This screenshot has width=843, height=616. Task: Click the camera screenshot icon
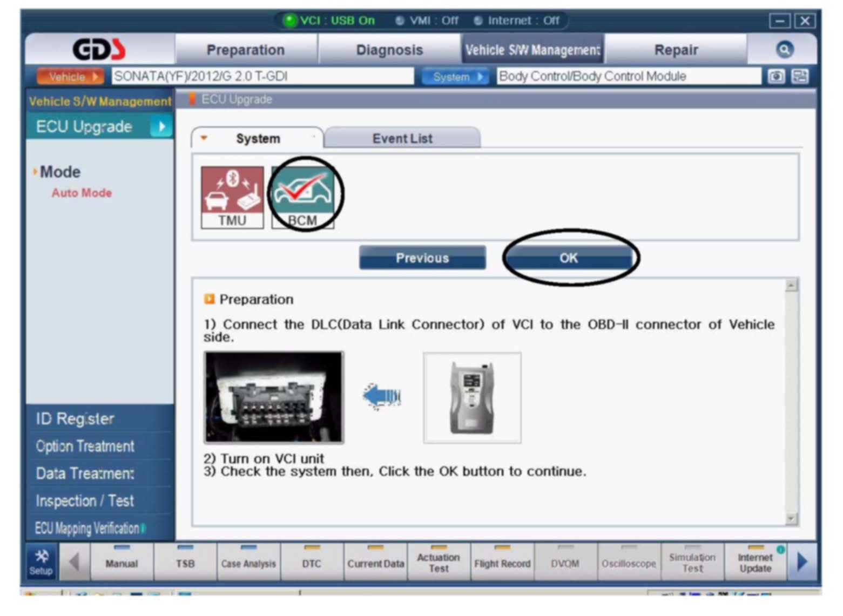776,77
